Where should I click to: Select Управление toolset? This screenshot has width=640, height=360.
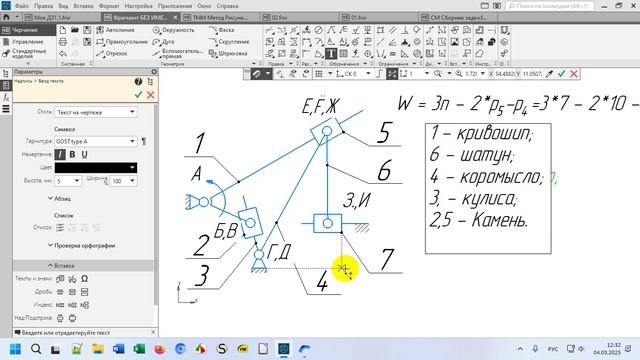pyautogui.click(x=28, y=42)
